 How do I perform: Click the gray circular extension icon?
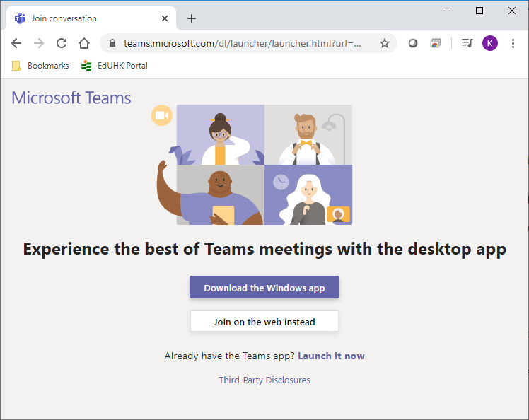pos(413,43)
